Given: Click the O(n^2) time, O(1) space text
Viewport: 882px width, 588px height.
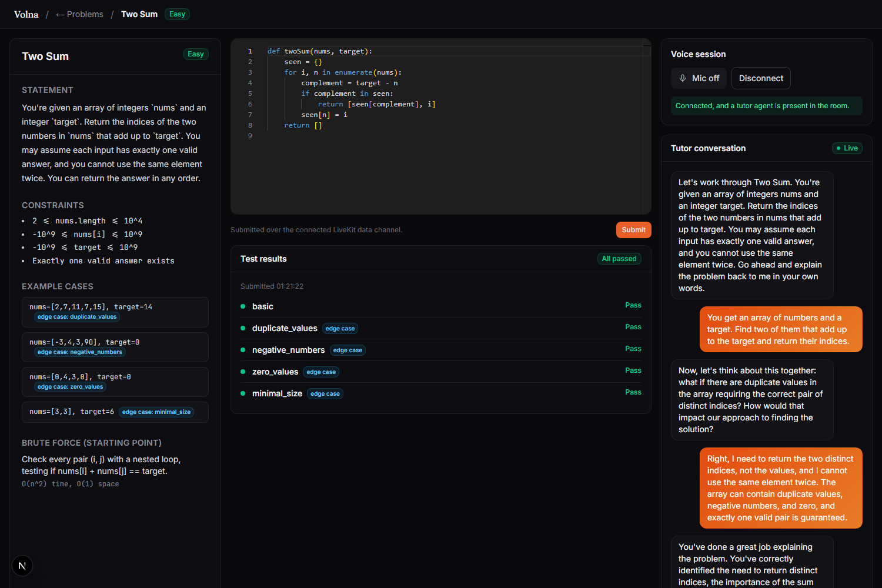Looking at the screenshot, I should point(71,484).
